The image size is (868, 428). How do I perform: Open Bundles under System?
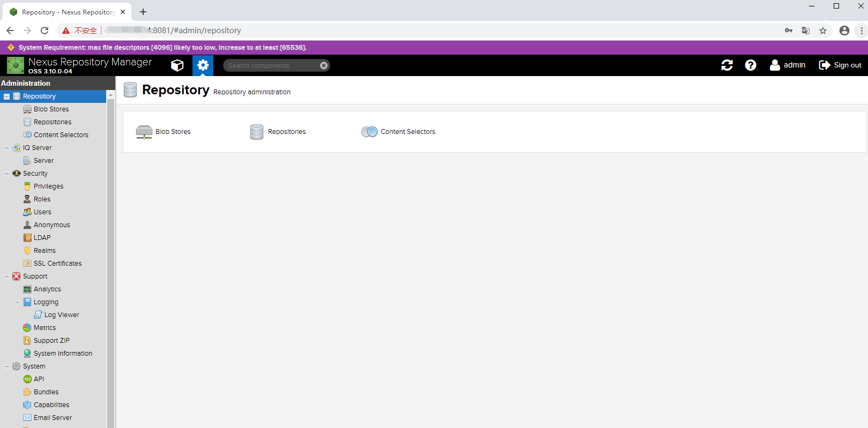point(41,392)
